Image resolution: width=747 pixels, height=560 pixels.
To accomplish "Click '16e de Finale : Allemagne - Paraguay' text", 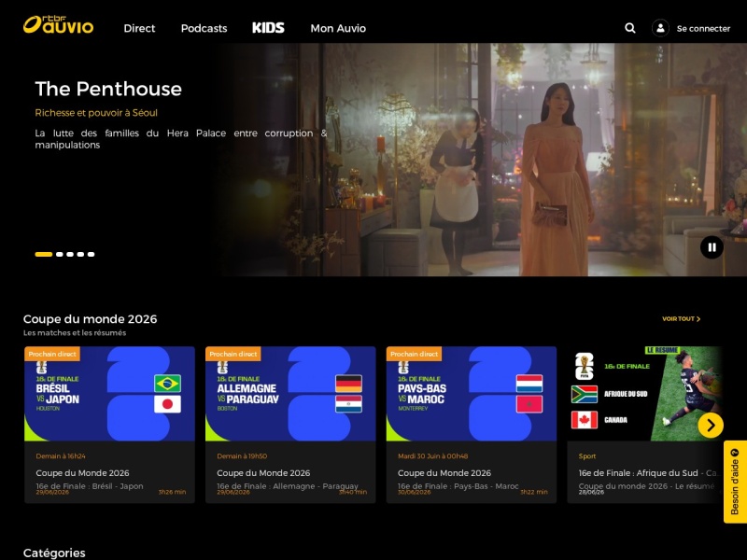I will pos(288,485).
